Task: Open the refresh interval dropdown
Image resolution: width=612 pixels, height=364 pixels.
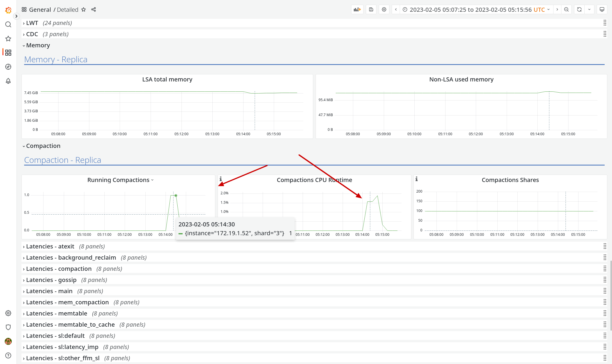Action: (x=589, y=9)
